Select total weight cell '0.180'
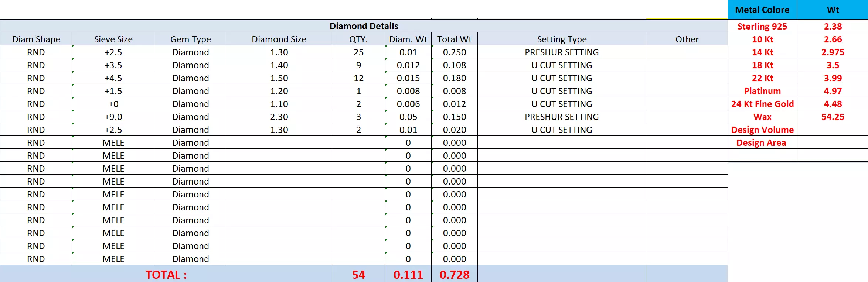 click(x=455, y=78)
